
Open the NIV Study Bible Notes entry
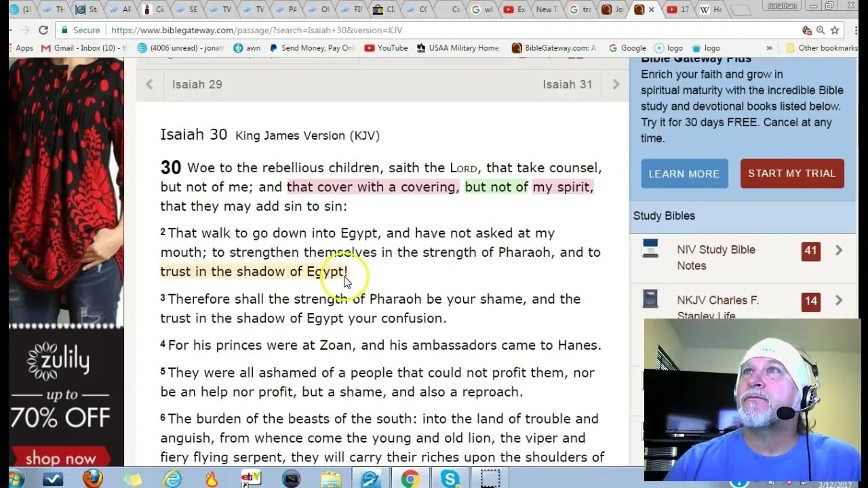click(716, 258)
